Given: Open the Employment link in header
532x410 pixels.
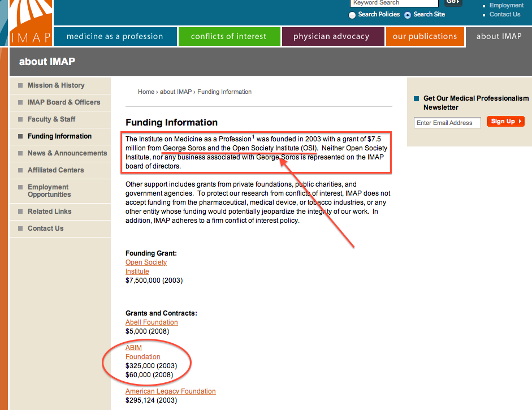Looking at the screenshot, I should tap(506, 6).
